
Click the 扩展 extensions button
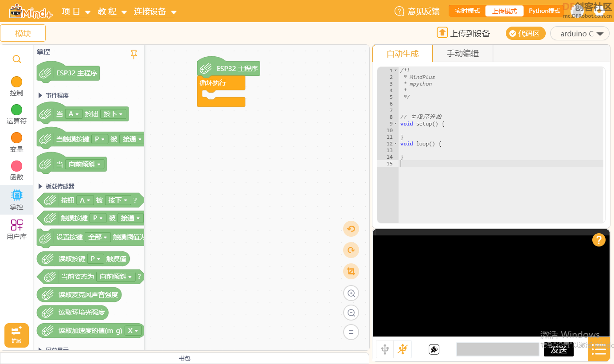[x=16, y=335]
